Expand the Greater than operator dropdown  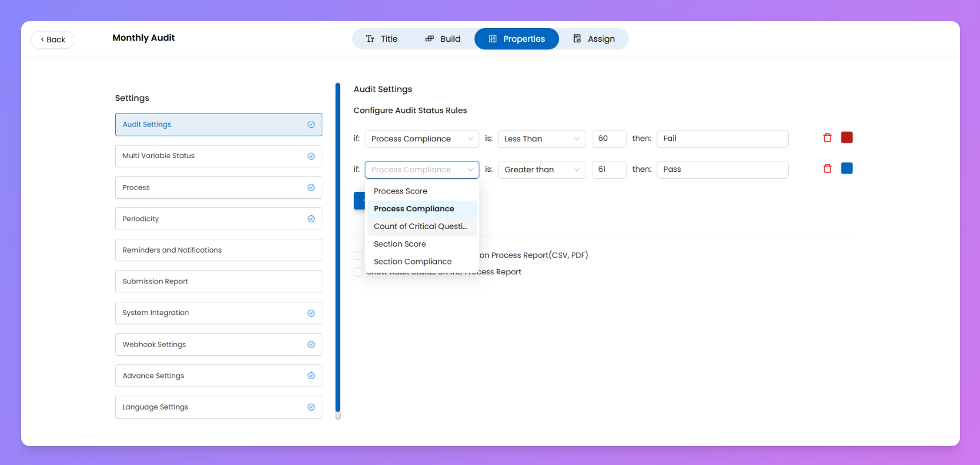tap(541, 170)
